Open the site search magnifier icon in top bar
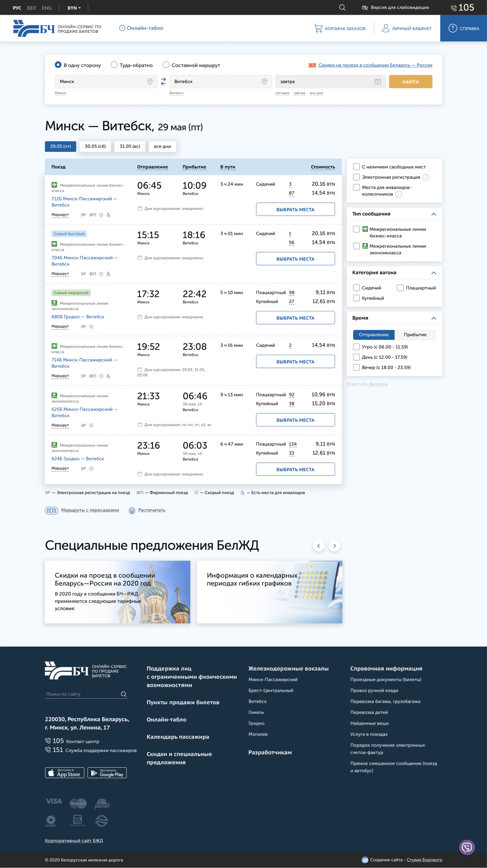Image resolution: width=487 pixels, height=868 pixels. point(342,7)
